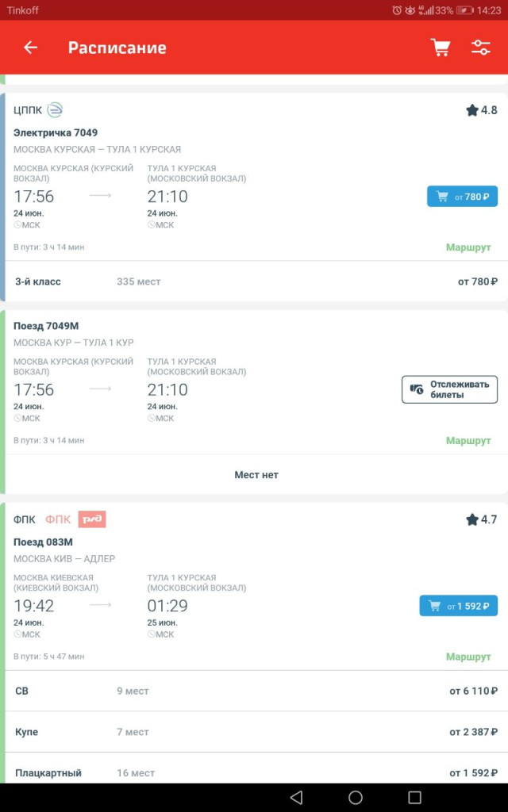508x812 pixels.
Task: Tap the 4.8 star rating
Action: 482,110
